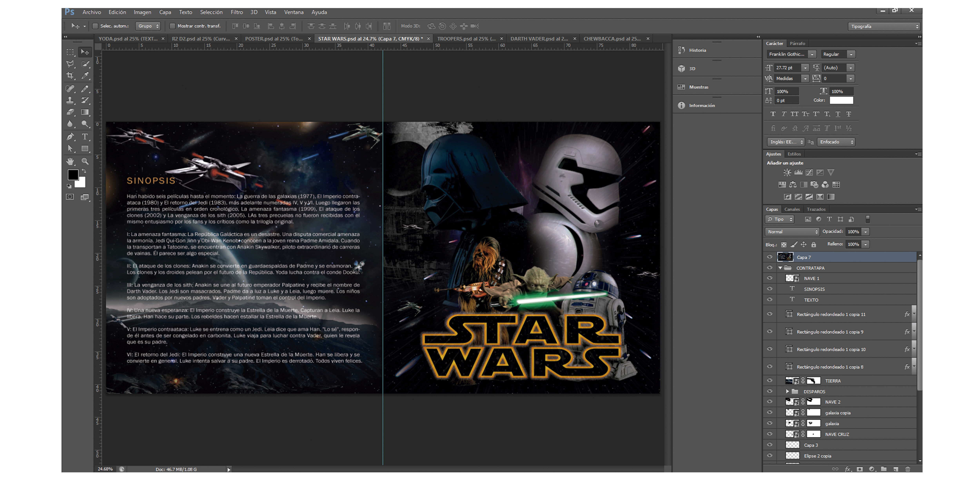
Task: Select the Pencil tool in the toolbox
Action: [x=85, y=89]
